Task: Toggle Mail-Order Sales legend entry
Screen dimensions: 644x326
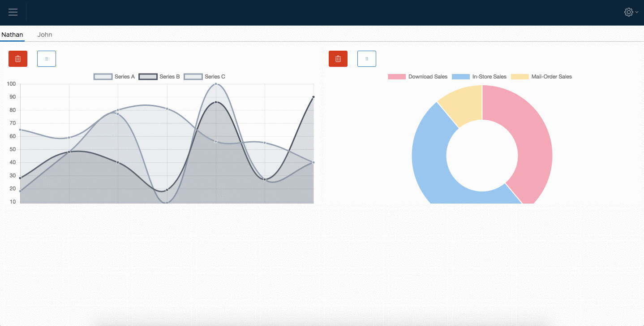Action: pyautogui.click(x=541, y=77)
